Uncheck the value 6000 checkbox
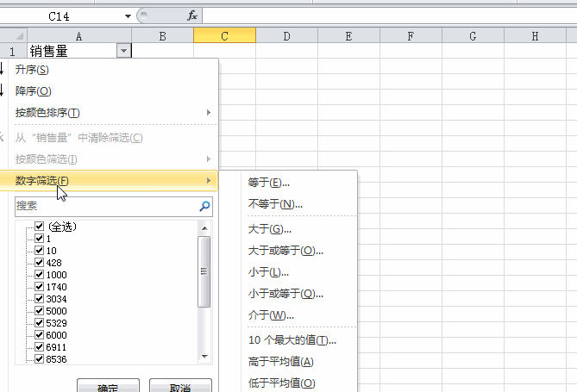 coord(40,335)
